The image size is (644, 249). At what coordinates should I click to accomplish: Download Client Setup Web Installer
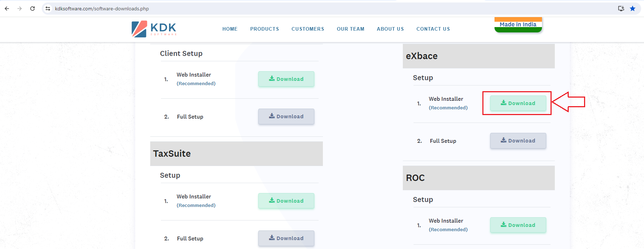[x=286, y=79]
